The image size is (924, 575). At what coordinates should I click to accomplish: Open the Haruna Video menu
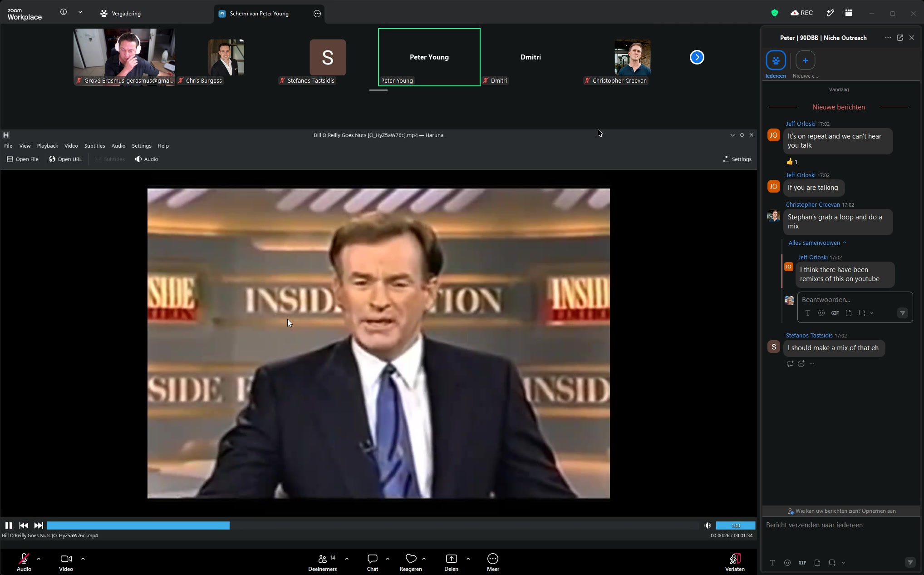tap(71, 146)
